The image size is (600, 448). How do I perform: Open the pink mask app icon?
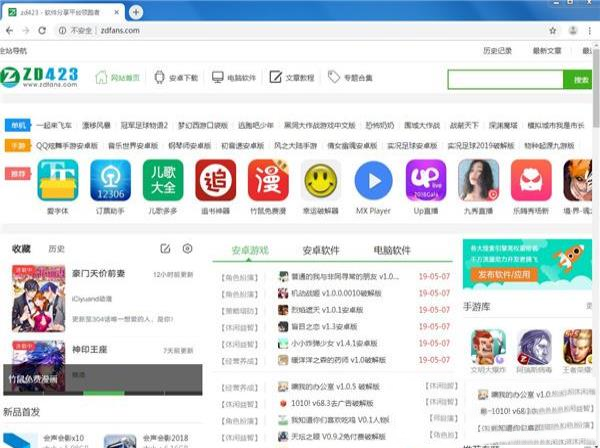[531, 180]
